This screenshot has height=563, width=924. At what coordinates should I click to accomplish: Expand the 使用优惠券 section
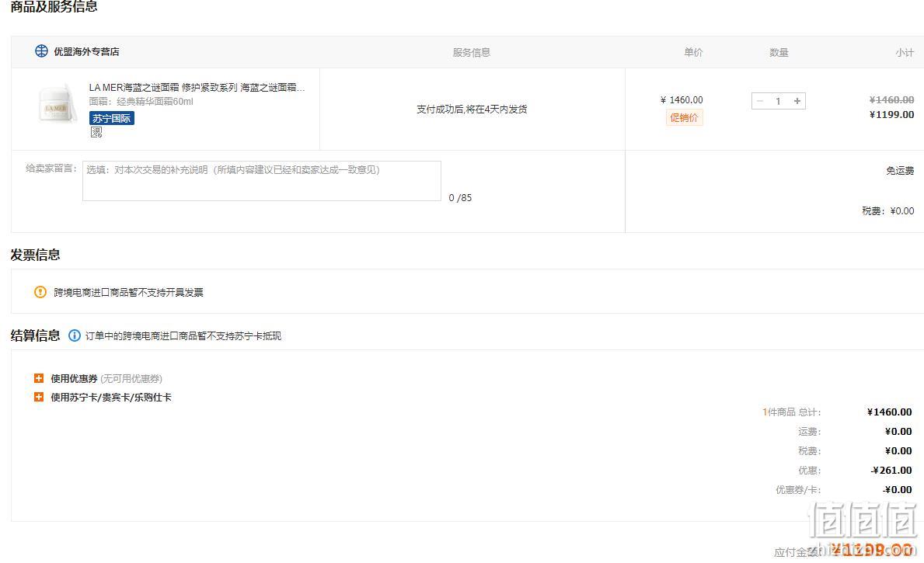click(x=39, y=378)
